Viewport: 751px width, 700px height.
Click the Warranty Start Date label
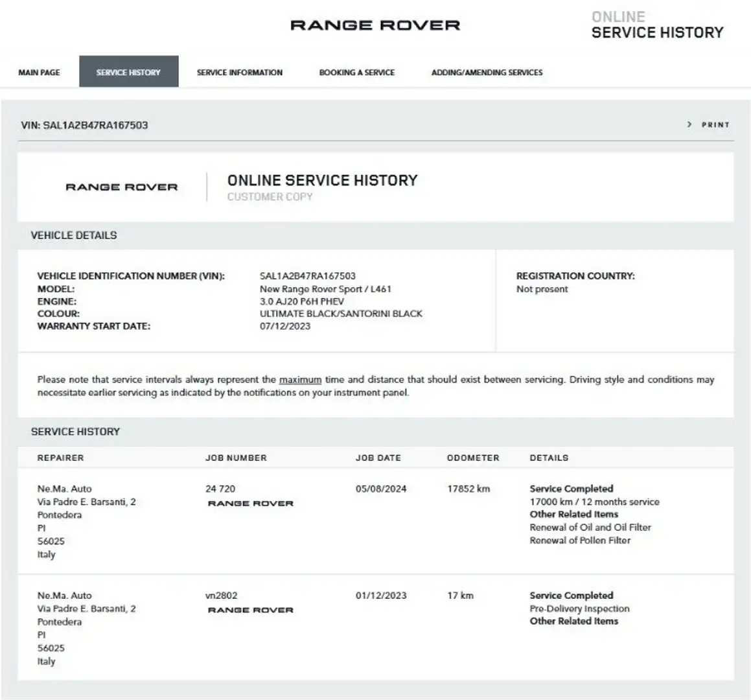tap(94, 326)
